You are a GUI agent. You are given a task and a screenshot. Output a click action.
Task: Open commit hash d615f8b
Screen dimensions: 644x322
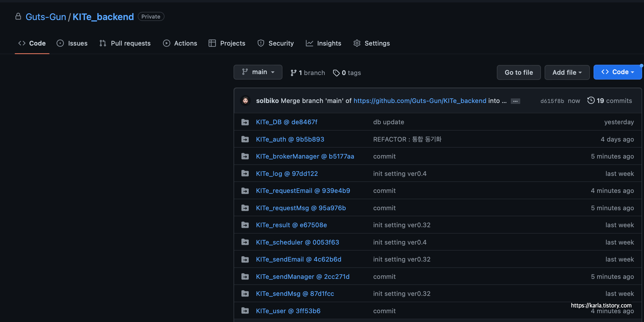552,101
